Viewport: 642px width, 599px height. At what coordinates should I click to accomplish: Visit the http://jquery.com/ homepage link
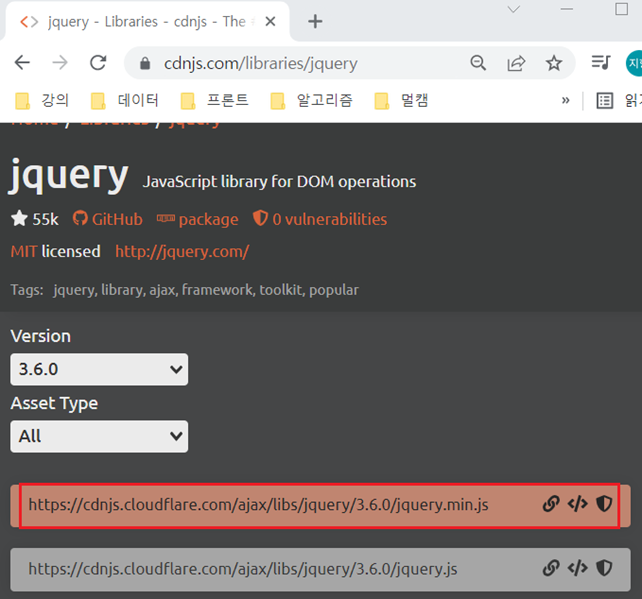pyautogui.click(x=182, y=251)
